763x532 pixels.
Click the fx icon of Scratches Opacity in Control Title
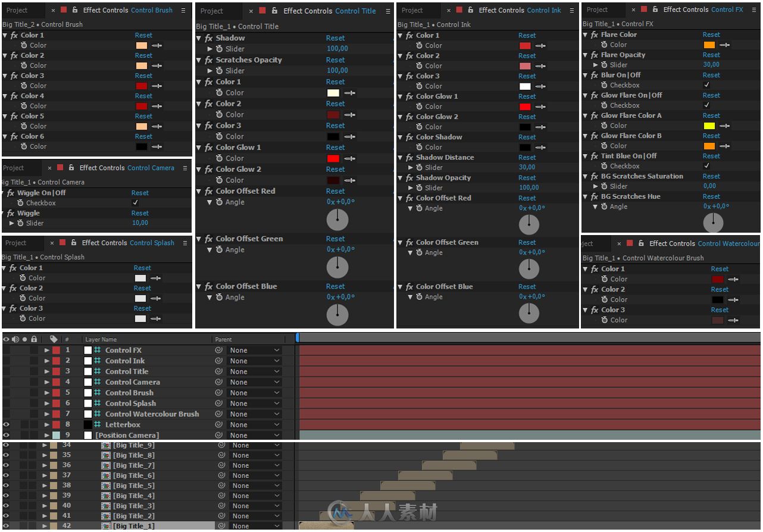(x=209, y=60)
